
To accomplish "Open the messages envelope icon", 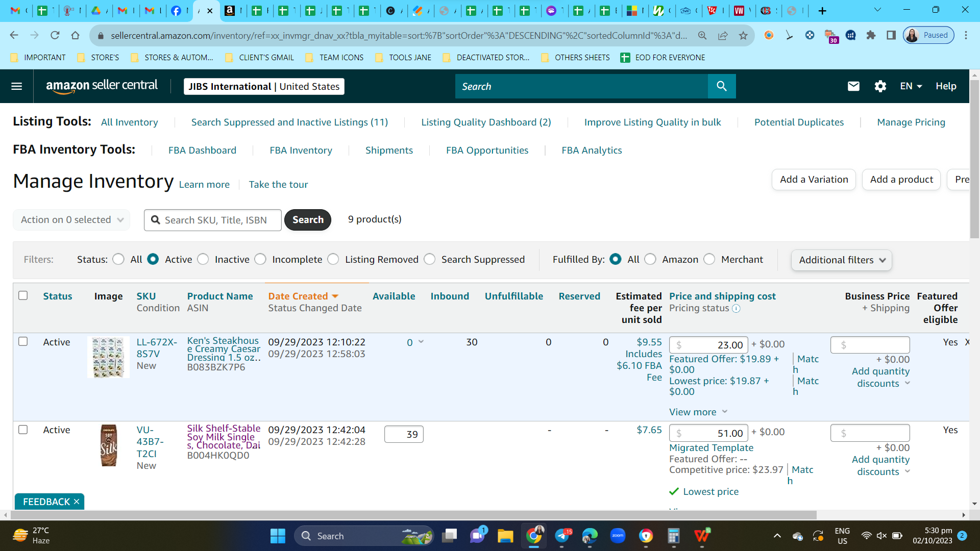I will [853, 86].
